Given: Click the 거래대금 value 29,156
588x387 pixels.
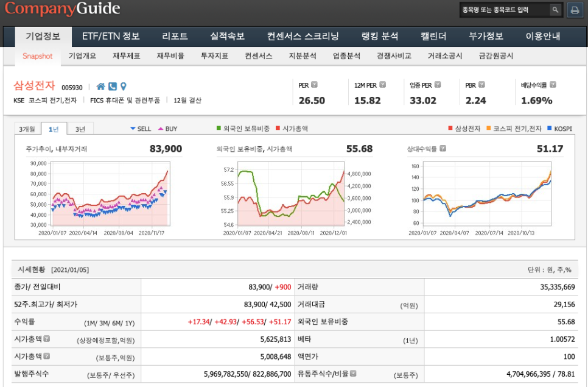Looking at the screenshot, I should [564, 305].
